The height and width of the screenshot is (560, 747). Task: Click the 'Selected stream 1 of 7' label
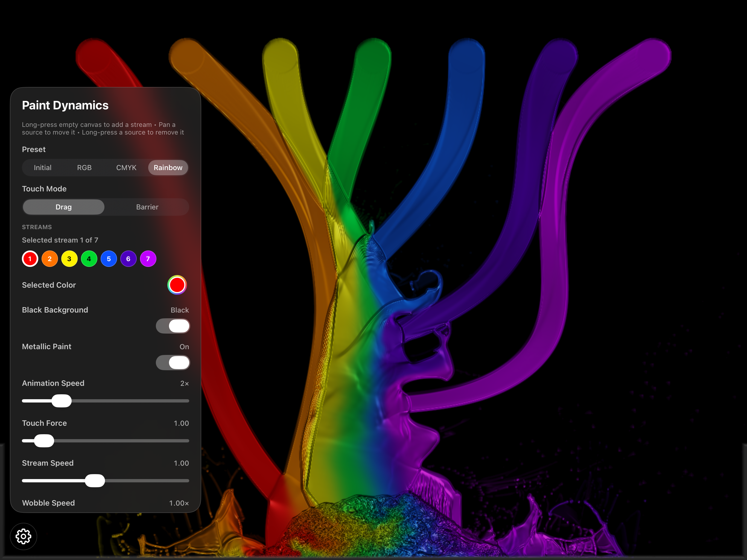(60, 240)
